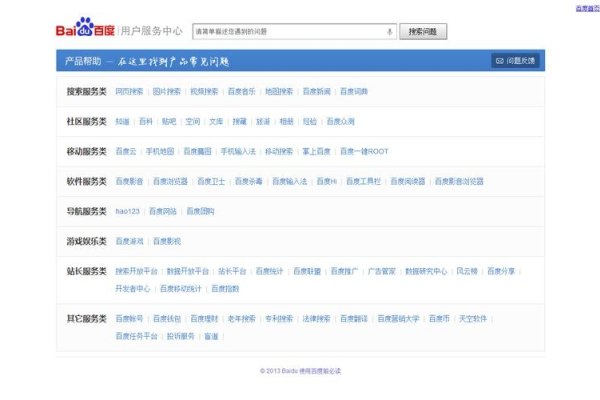Open the 经验 community link

pyautogui.click(x=310, y=121)
